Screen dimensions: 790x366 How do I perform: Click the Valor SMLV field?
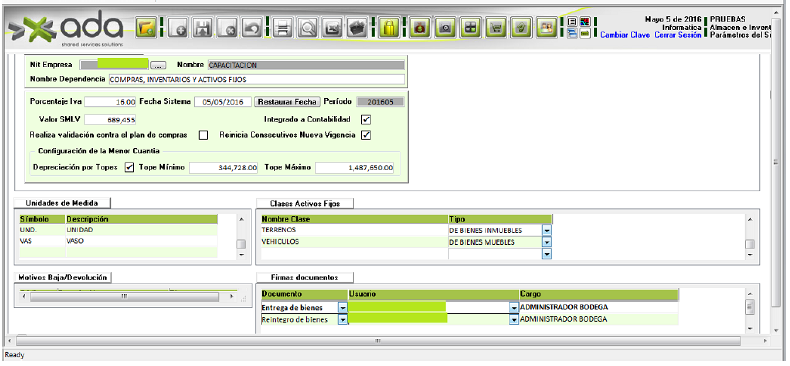tap(110, 120)
